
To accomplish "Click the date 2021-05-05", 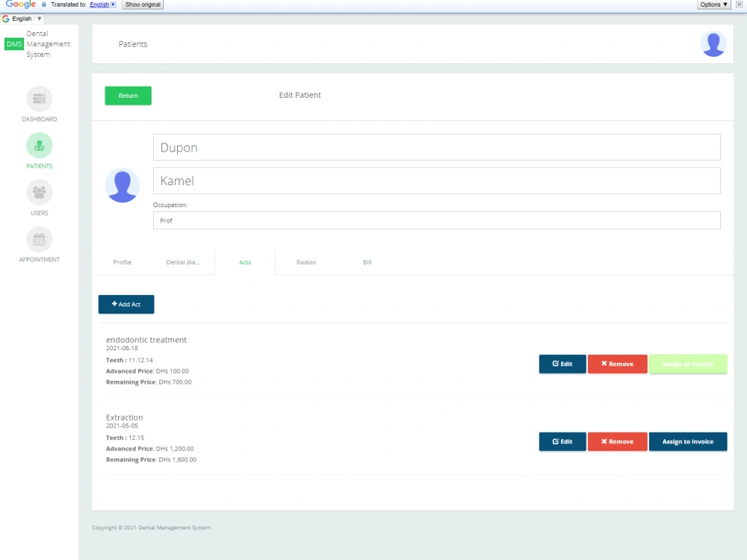I will [x=122, y=426].
